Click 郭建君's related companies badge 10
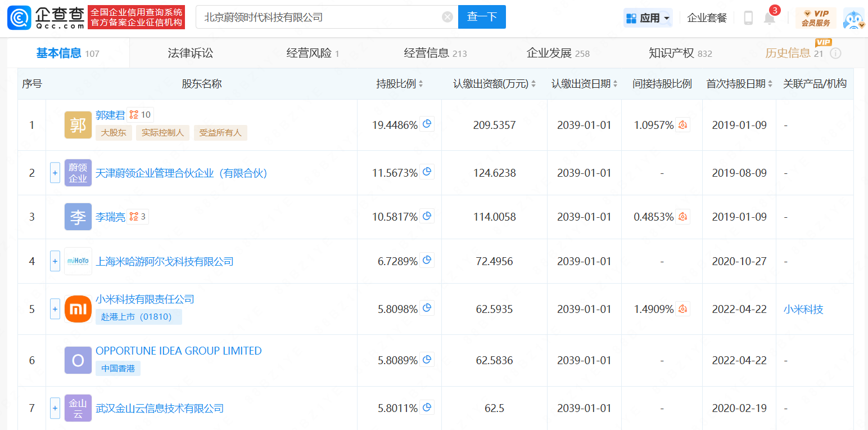 click(x=140, y=115)
